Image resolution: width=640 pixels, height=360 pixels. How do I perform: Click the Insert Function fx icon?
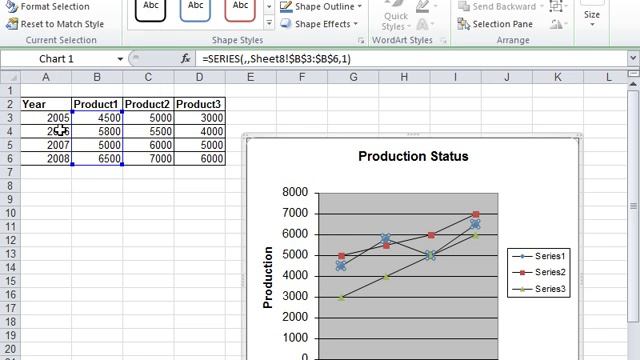tap(186, 59)
